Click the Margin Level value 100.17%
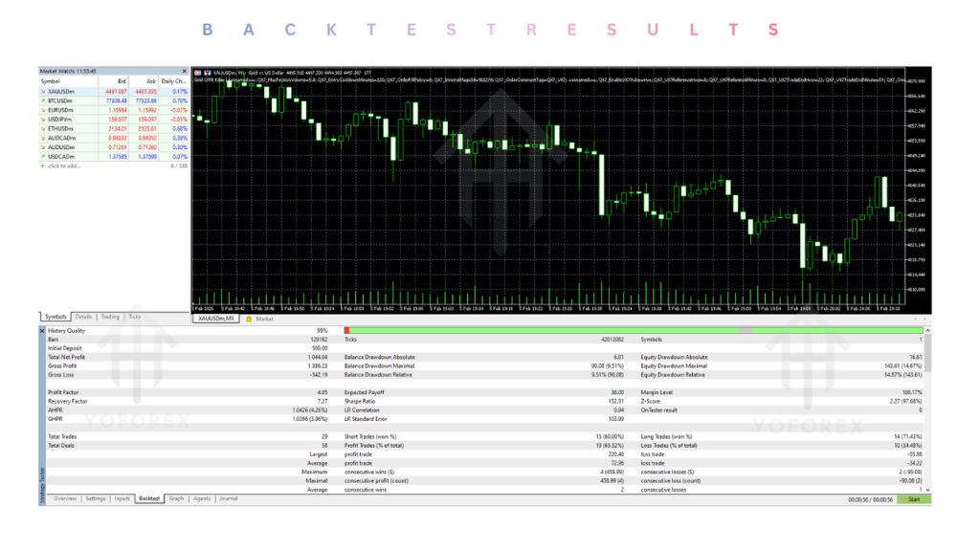Viewport: 980px width, 551px height. (x=911, y=392)
